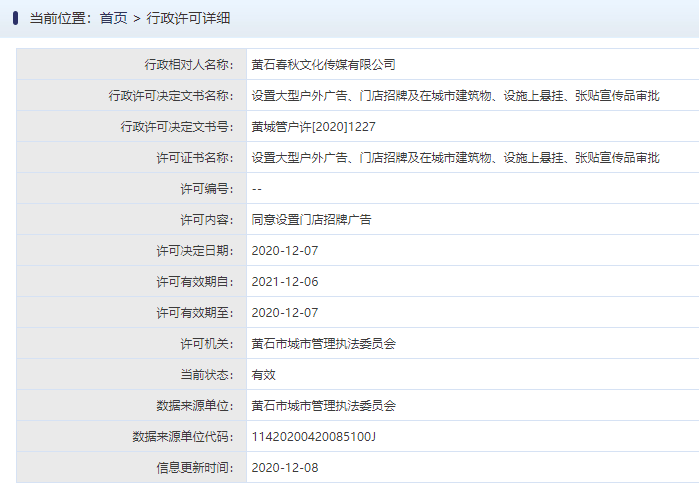Image resolution: width=699 pixels, height=491 pixels.
Task: Click the 行政许可决定文书号 label
Action: 177,127
